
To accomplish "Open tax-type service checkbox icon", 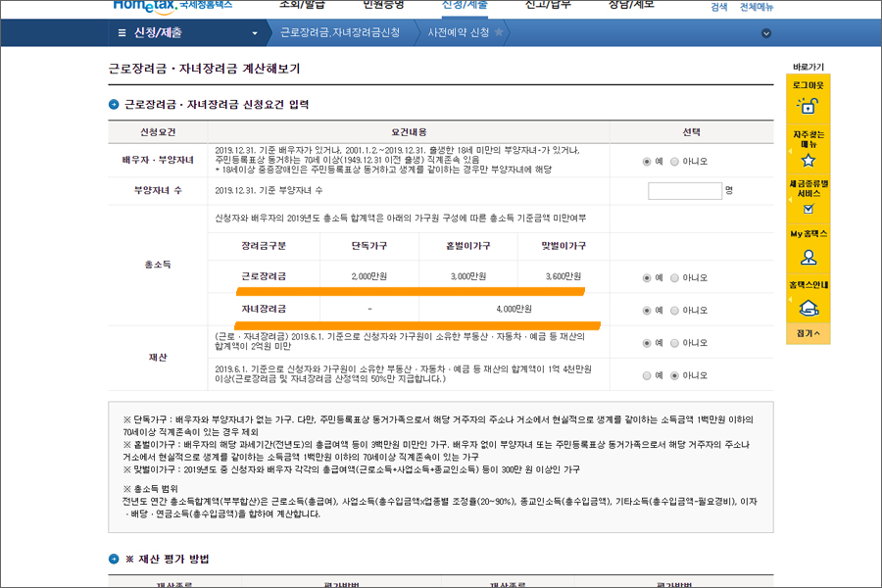I will (808, 209).
